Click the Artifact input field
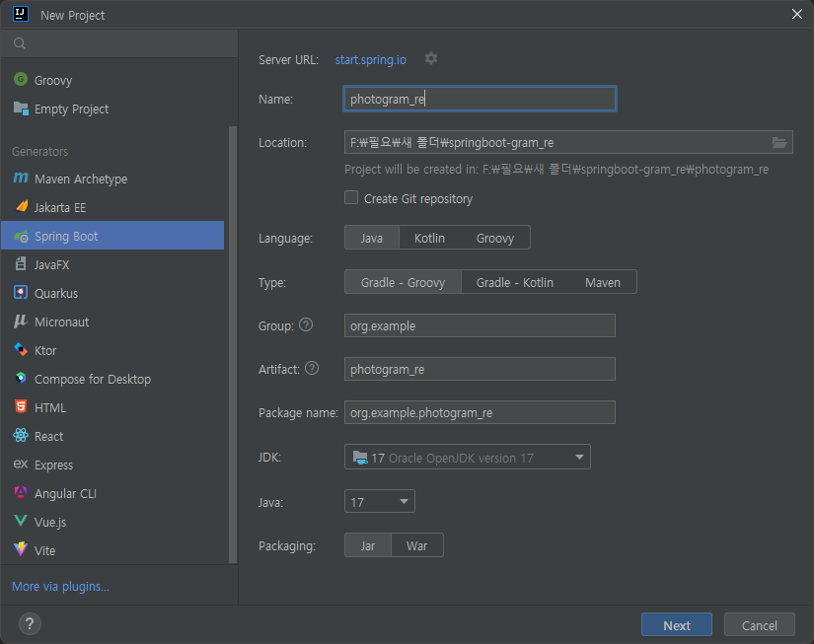This screenshot has height=644, width=814. [480, 369]
